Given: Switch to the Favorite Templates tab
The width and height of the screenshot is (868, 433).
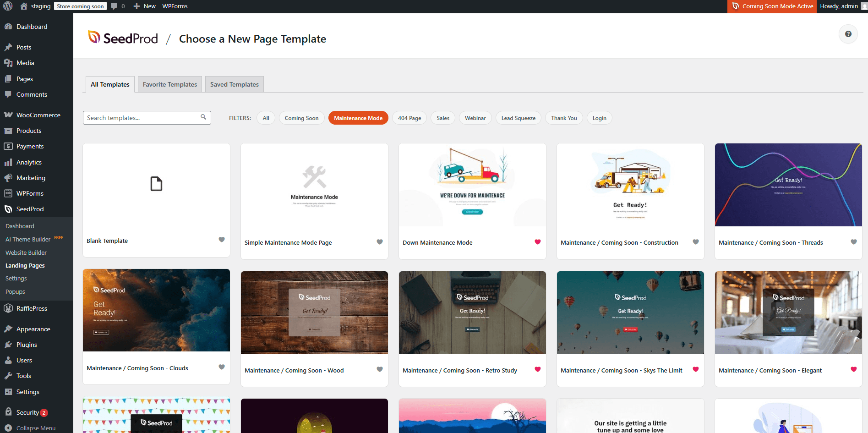Looking at the screenshot, I should [x=169, y=84].
